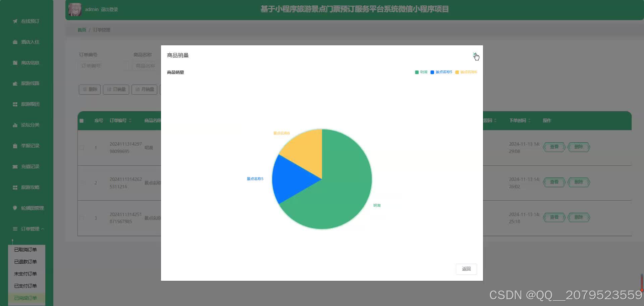Toggle the 景点名称5 legend entry
This screenshot has width=644, height=306.
click(x=441, y=72)
